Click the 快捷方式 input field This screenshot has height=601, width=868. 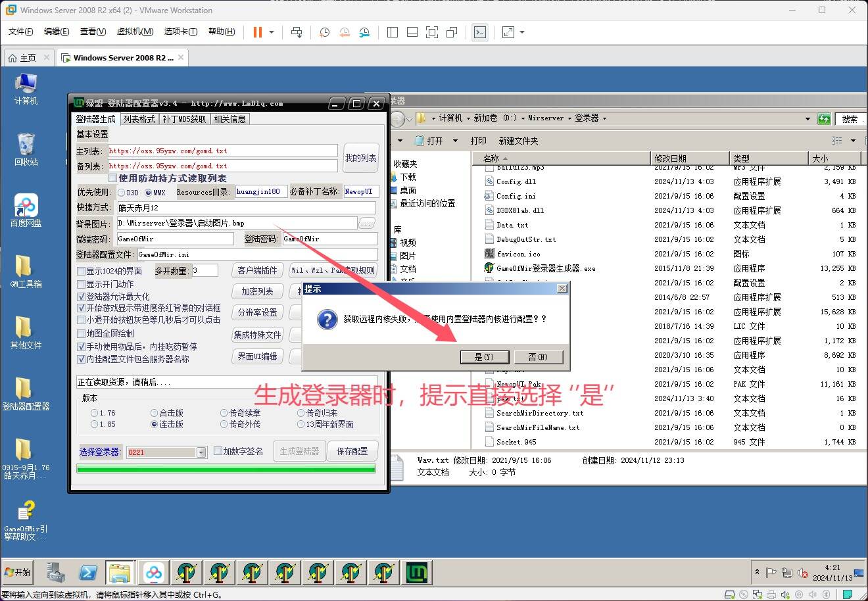(246, 208)
